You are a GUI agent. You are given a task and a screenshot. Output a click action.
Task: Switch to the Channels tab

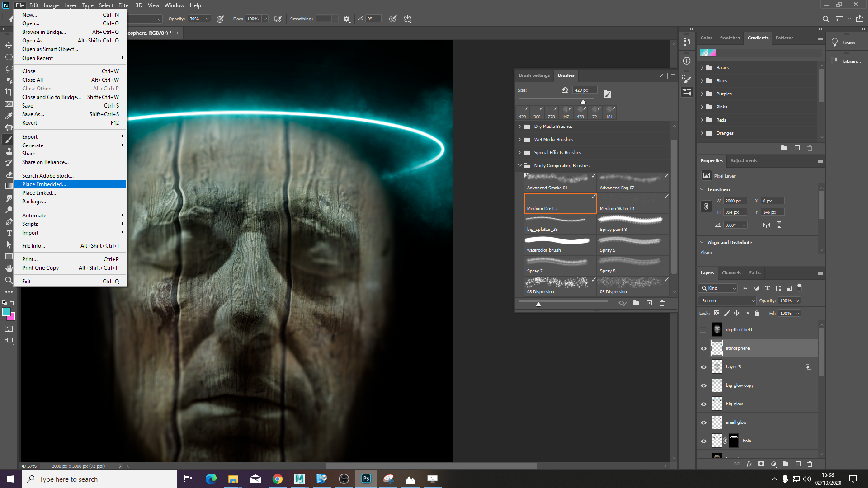point(731,273)
